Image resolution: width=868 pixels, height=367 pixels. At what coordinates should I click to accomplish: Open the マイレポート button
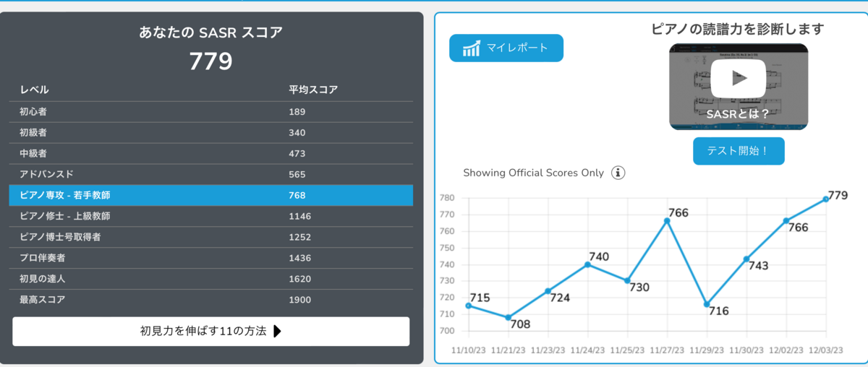506,48
